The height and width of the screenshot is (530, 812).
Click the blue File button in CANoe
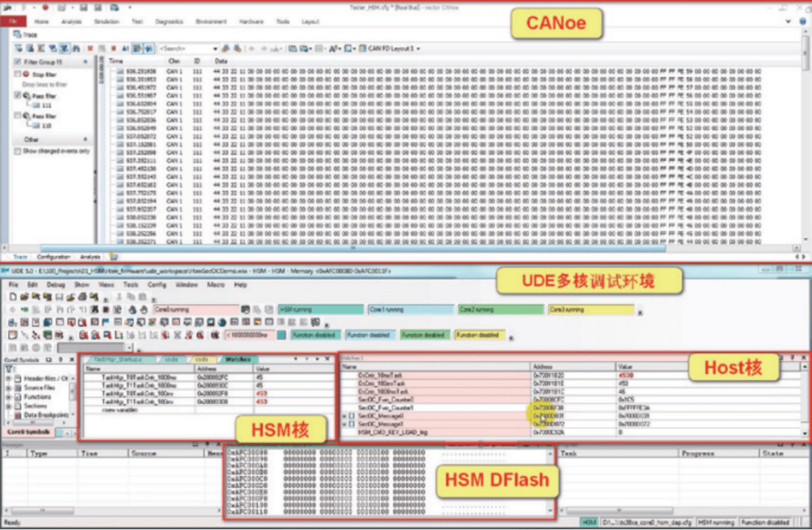pos(13,22)
